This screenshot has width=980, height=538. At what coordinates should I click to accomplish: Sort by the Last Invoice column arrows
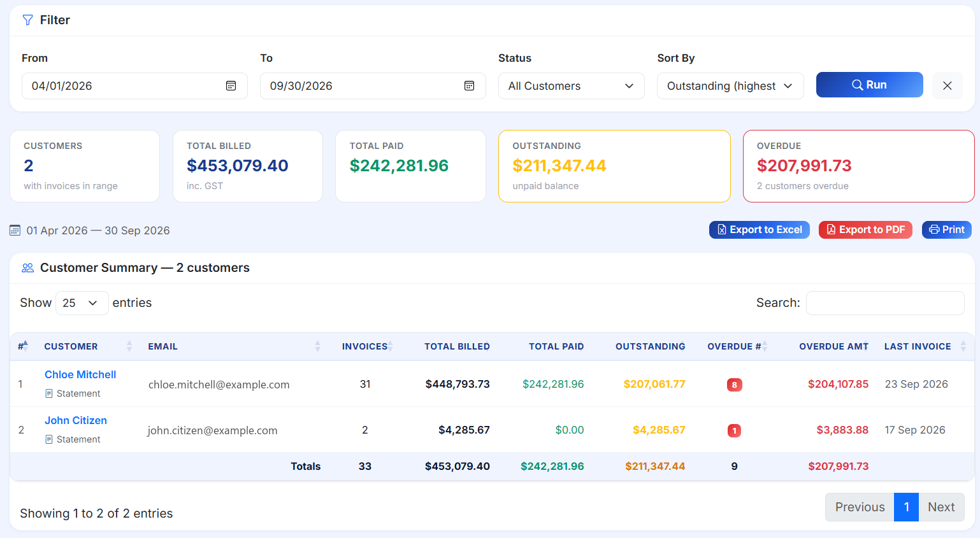(963, 346)
